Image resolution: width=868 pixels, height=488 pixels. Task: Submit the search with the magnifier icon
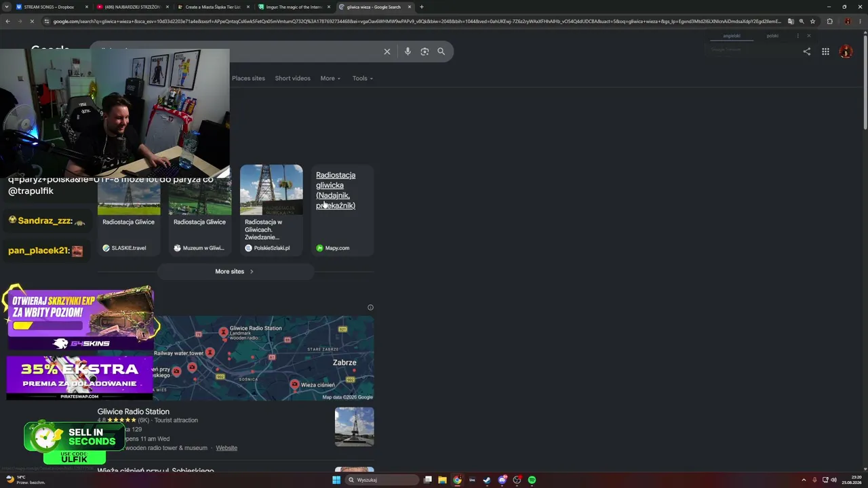pyautogui.click(x=441, y=52)
